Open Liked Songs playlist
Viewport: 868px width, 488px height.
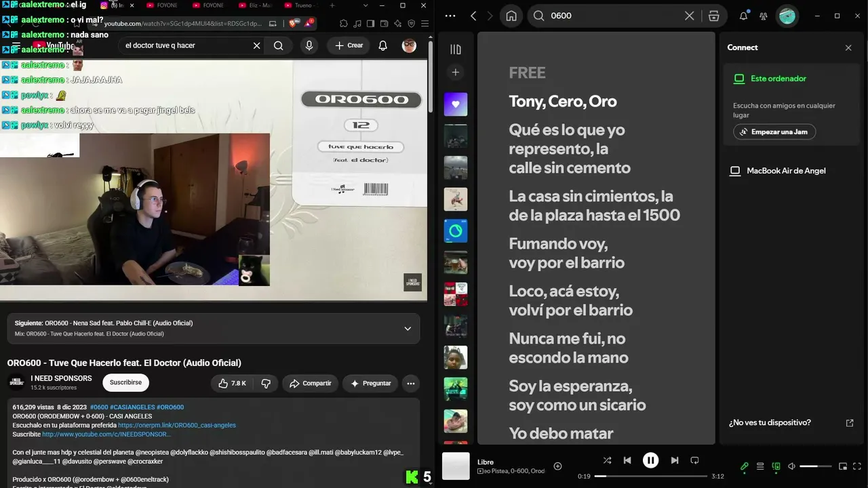(456, 104)
